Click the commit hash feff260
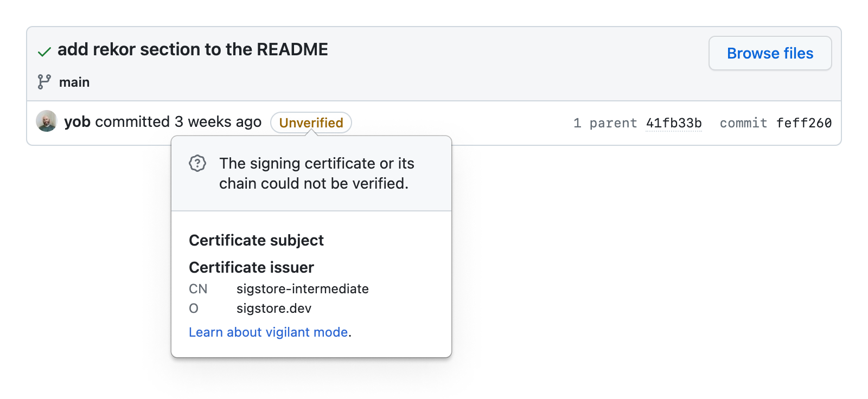868x399 pixels. pos(804,123)
